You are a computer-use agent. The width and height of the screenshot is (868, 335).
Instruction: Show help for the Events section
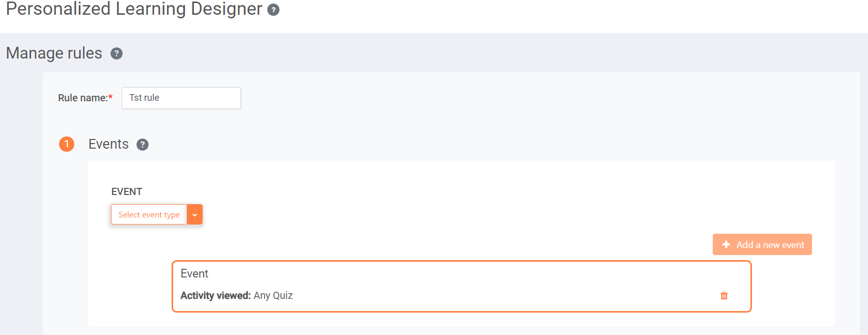143,145
